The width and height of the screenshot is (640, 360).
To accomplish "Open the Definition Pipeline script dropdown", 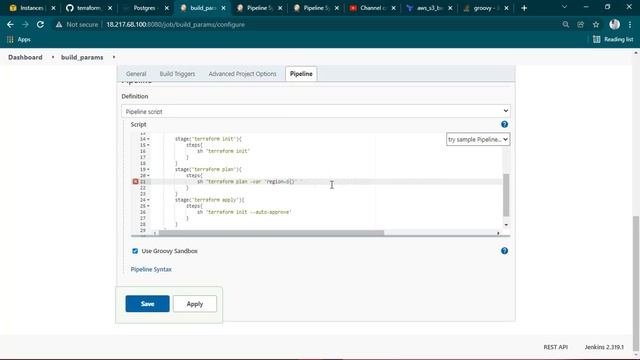I will point(316,111).
